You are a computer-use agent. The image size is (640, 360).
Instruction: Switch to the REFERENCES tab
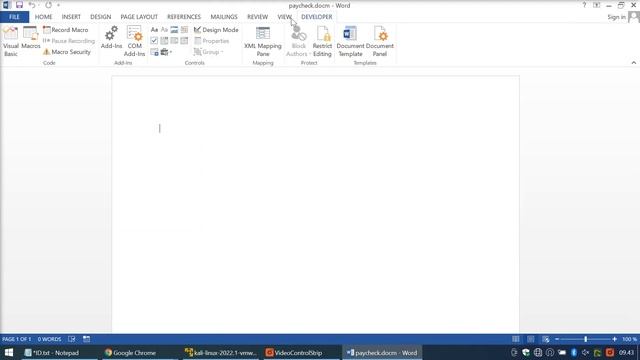[184, 17]
